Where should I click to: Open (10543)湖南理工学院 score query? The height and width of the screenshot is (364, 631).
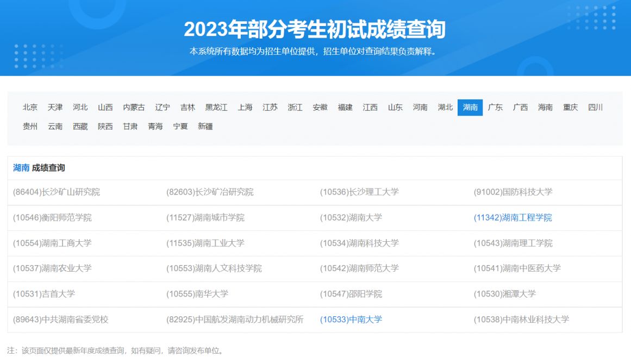(513, 243)
